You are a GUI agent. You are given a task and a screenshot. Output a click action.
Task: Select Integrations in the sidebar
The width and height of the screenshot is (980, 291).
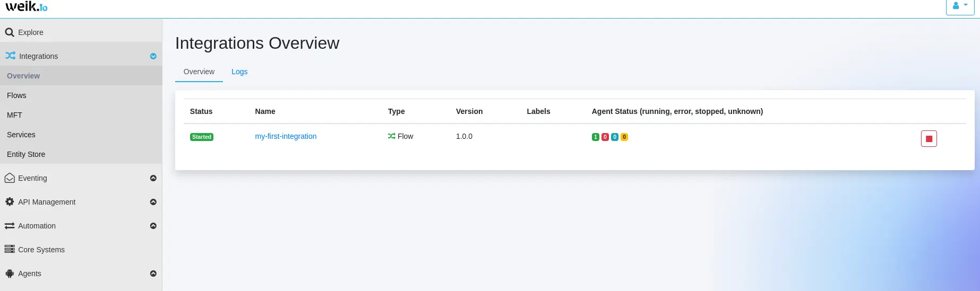click(38, 56)
